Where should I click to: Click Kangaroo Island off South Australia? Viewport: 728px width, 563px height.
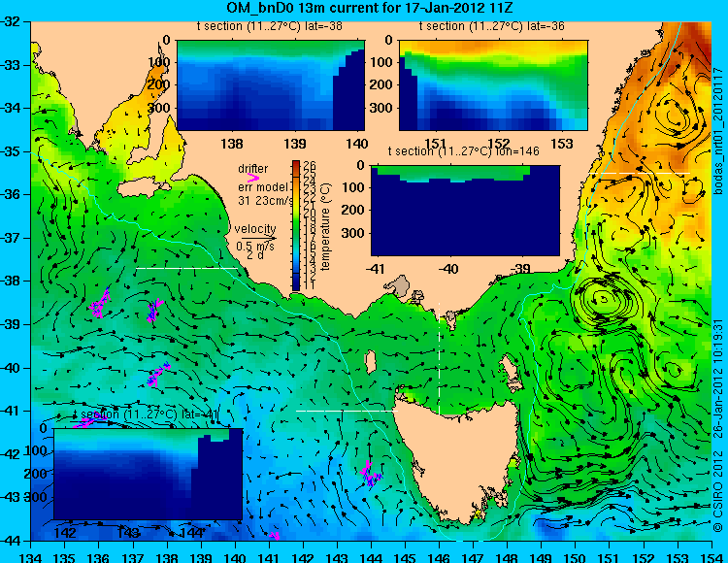click(143, 187)
